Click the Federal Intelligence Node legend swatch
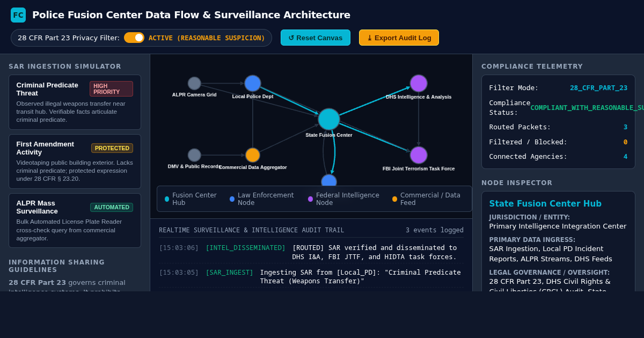Viewport: 644px width, 338px height. 310,199
